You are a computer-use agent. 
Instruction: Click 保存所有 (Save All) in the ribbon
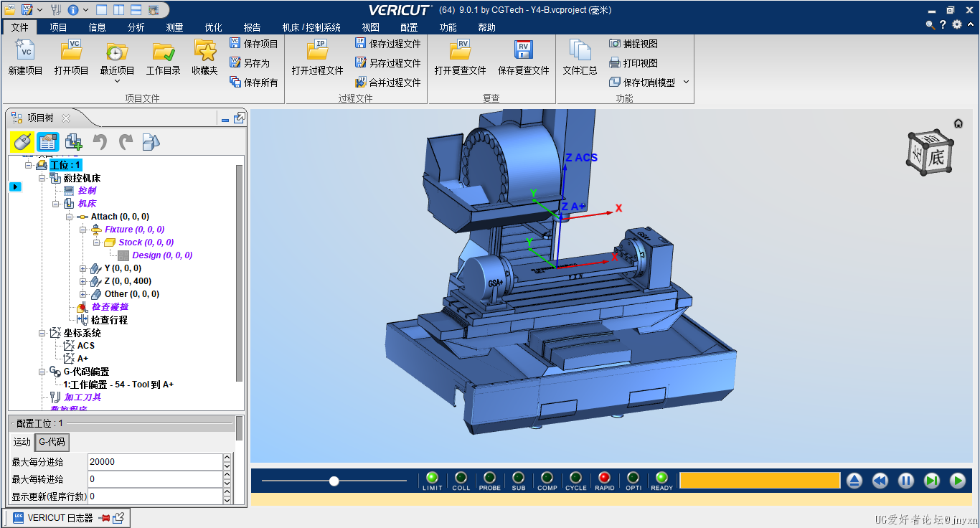(254, 82)
